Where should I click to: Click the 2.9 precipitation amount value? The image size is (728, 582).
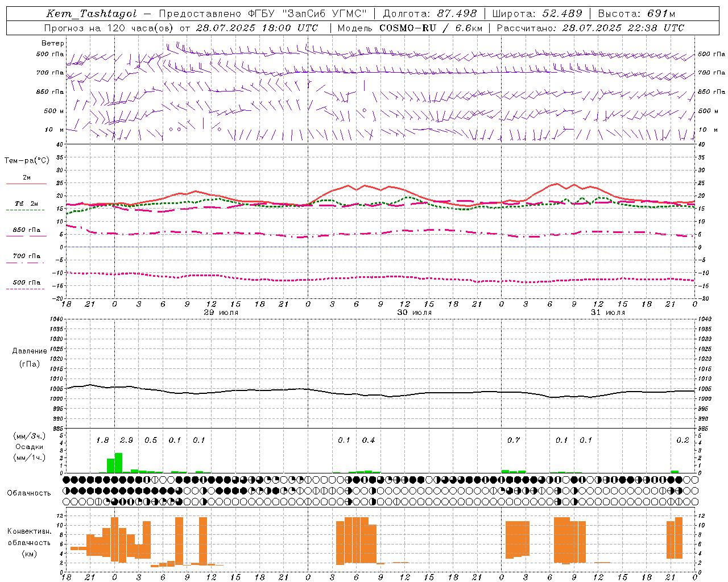(126, 440)
